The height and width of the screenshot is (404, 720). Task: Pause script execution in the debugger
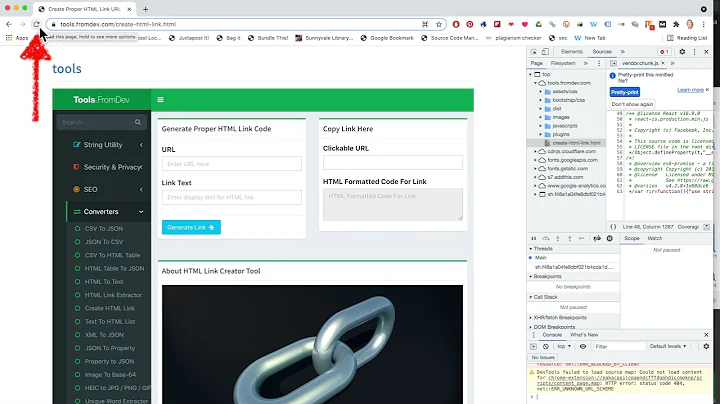534,238
